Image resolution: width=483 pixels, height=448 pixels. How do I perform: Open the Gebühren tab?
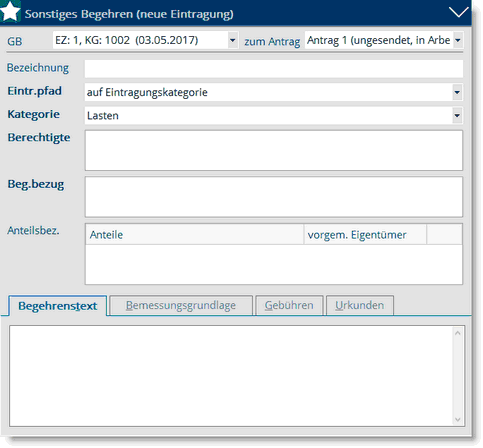pos(289,305)
